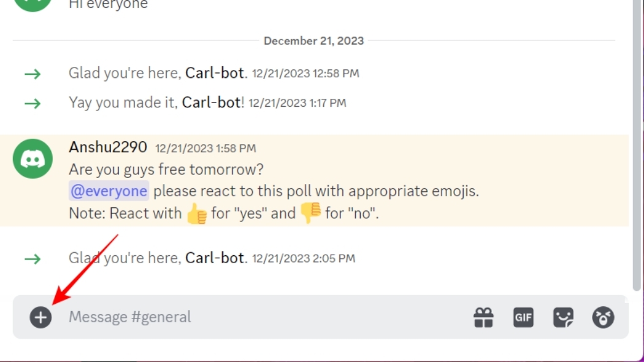The image size is (644, 362).
Task: Open the sticker picker
Action: click(563, 317)
